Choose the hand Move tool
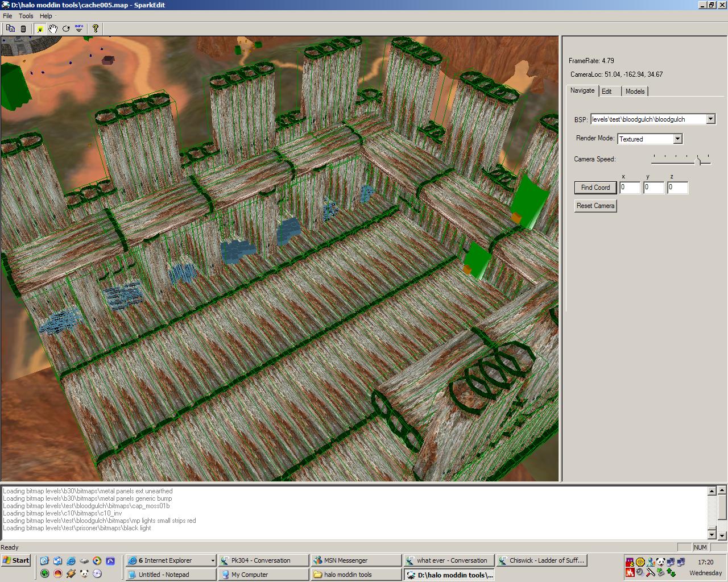 (53, 28)
